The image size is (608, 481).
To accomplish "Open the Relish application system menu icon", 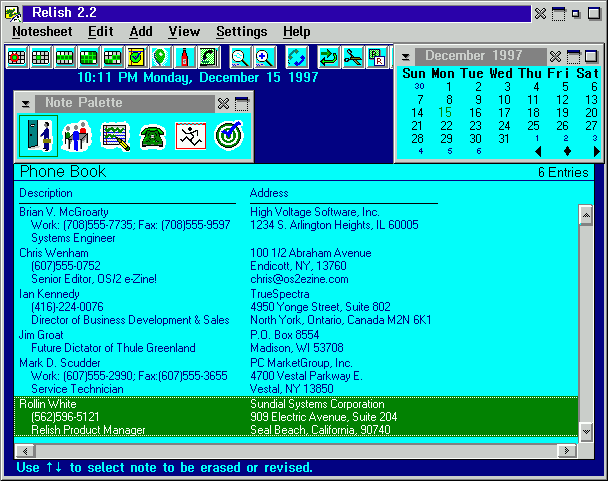I will (x=13, y=13).
